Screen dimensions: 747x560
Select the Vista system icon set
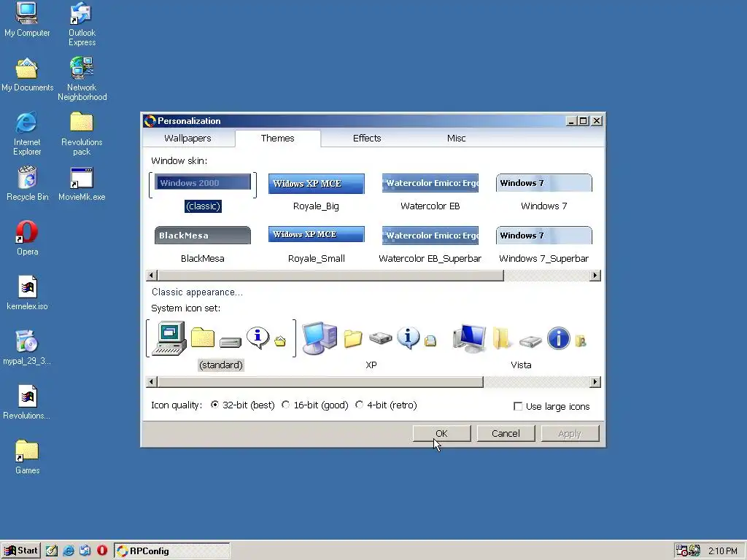click(x=521, y=346)
